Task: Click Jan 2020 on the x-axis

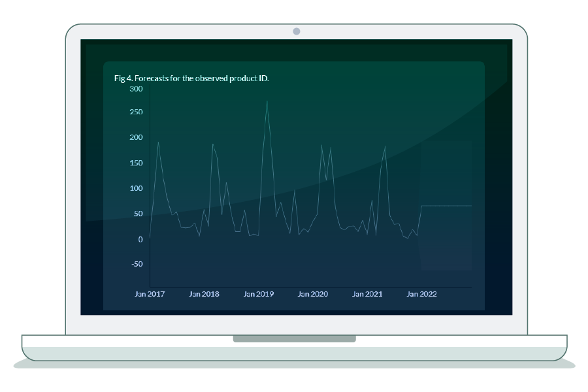Action: coord(313,294)
